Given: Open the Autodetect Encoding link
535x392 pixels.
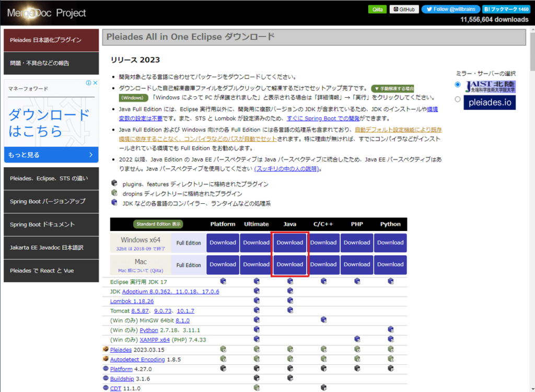Looking at the screenshot, I should (137, 360).
